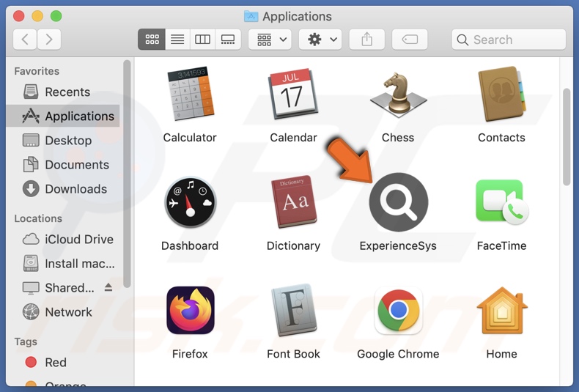579x392 pixels.
Task: Select Applications in the sidebar
Action: [63, 116]
